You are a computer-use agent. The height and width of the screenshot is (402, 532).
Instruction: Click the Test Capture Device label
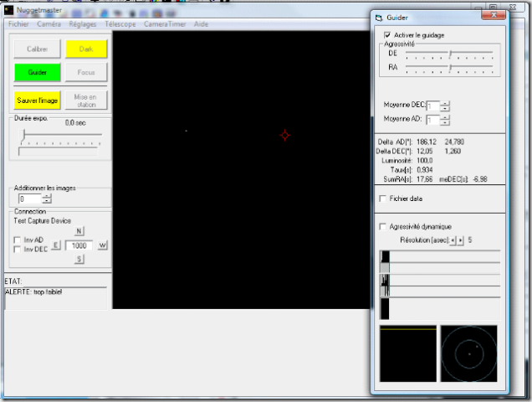(x=42, y=221)
